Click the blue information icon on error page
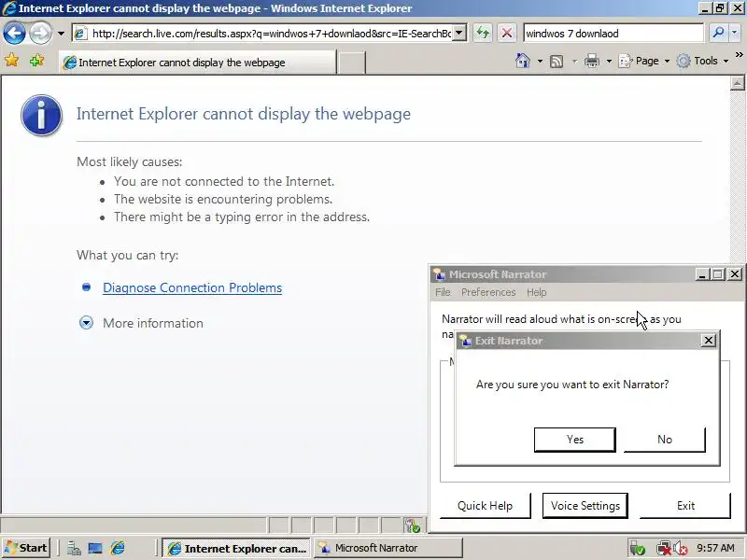 tap(41, 115)
